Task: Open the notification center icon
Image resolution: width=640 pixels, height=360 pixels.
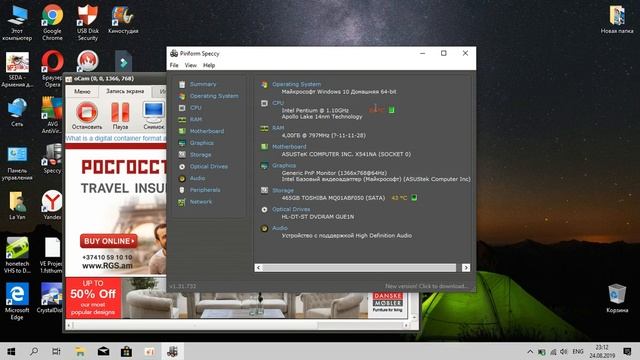Action: click(x=627, y=351)
